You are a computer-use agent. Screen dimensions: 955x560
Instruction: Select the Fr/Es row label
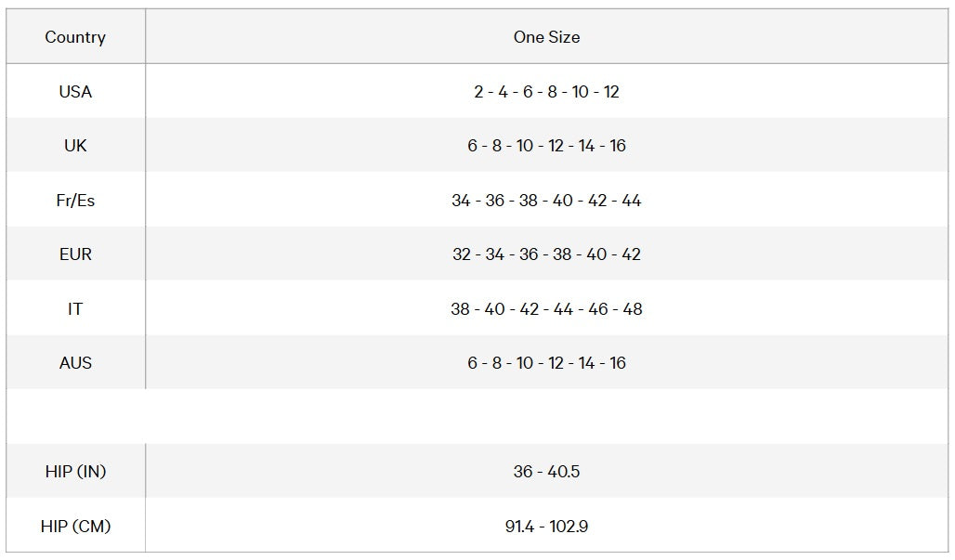[75, 201]
